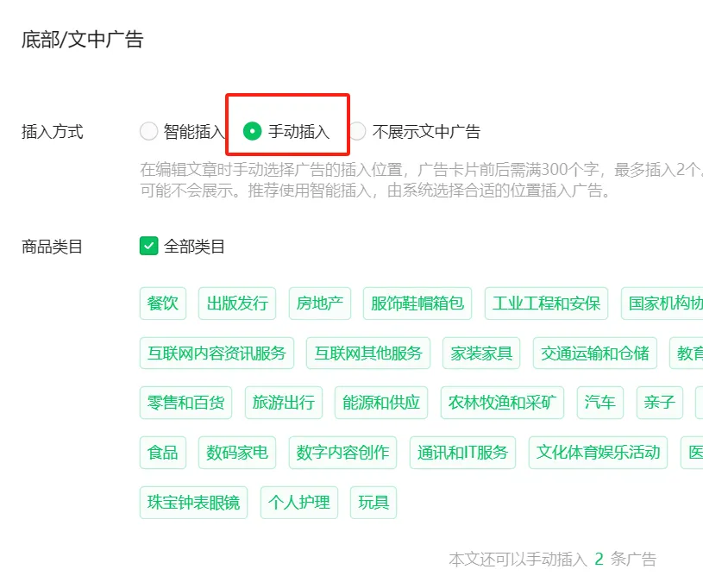Image resolution: width=703 pixels, height=588 pixels.
Task: Click the 珠宝钟表眼镜 tag
Action: (193, 503)
